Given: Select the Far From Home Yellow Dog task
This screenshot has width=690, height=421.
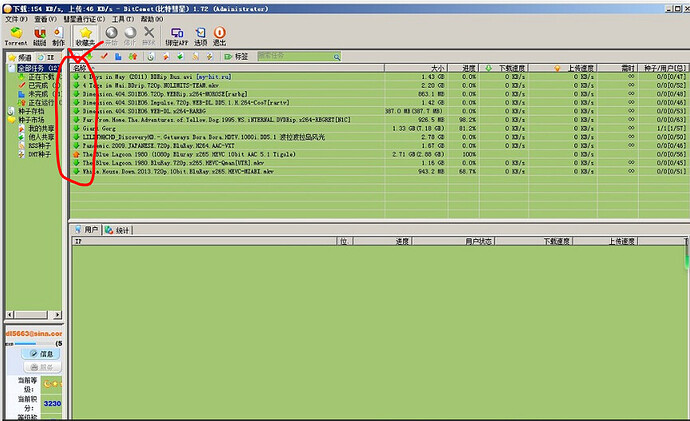Looking at the screenshot, I should click(379, 120).
